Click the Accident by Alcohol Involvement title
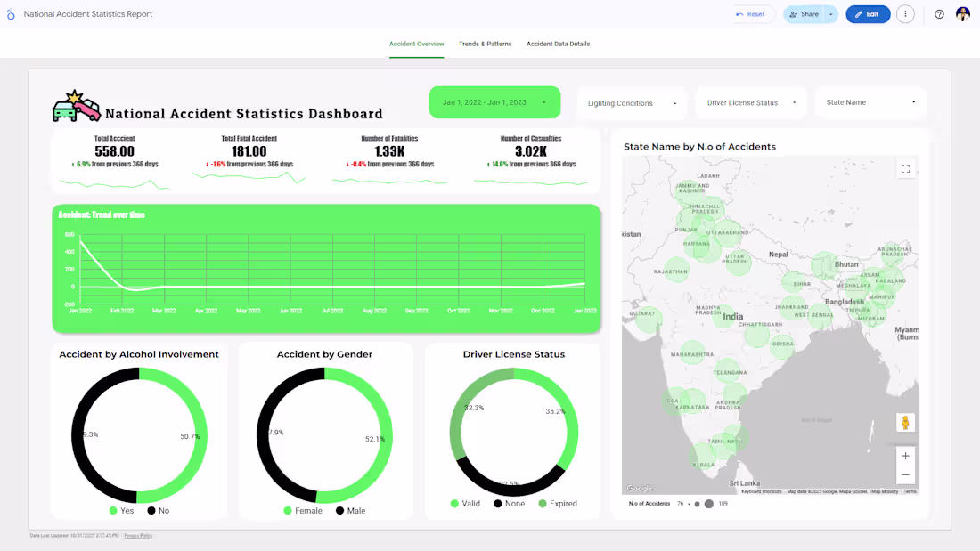The image size is (980, 551). [139, 354]
